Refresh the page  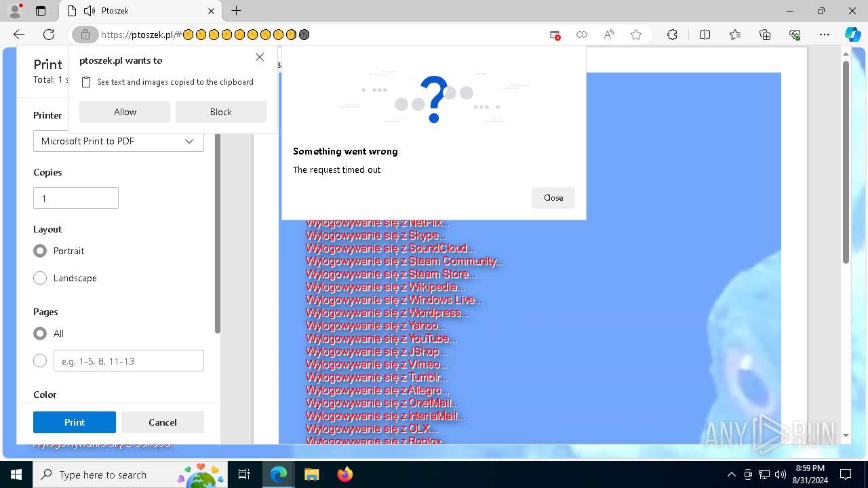coord(49,35)
